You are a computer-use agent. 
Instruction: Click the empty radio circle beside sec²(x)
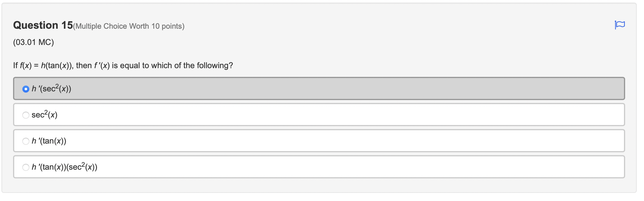(26, 114)
